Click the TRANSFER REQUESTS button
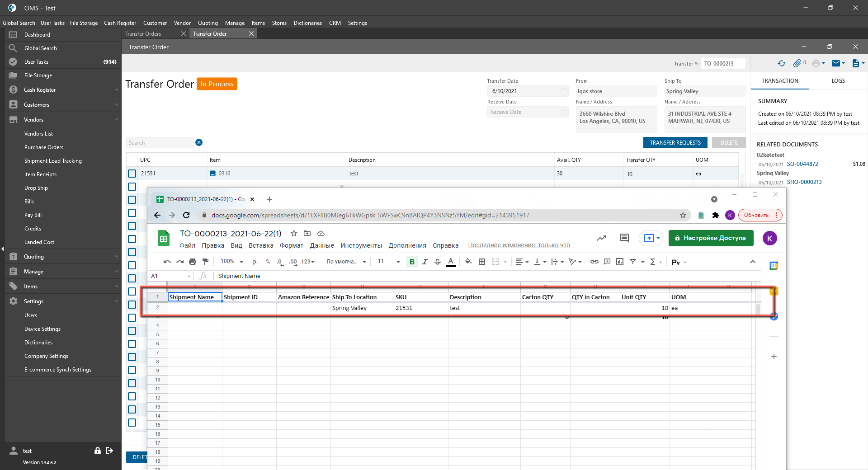This screenshot has height=470, width=868. point(675,143)
